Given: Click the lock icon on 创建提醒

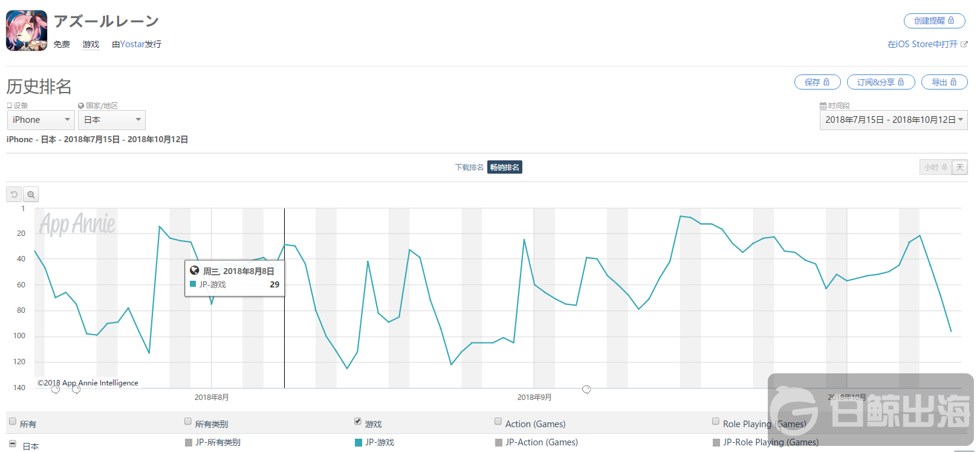Looking at the screenshot, I should tap(951, 21).
